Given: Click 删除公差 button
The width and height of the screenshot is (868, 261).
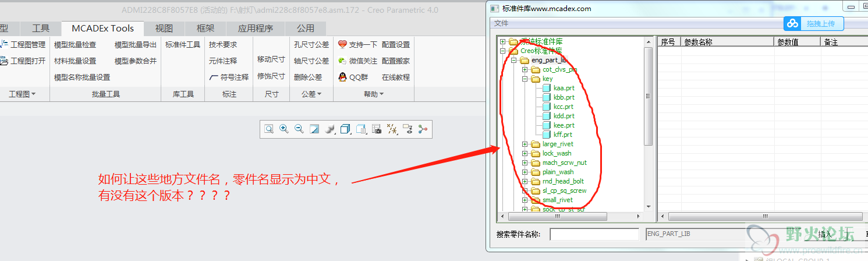Looking at the screenshot, I should pos(308,77).
